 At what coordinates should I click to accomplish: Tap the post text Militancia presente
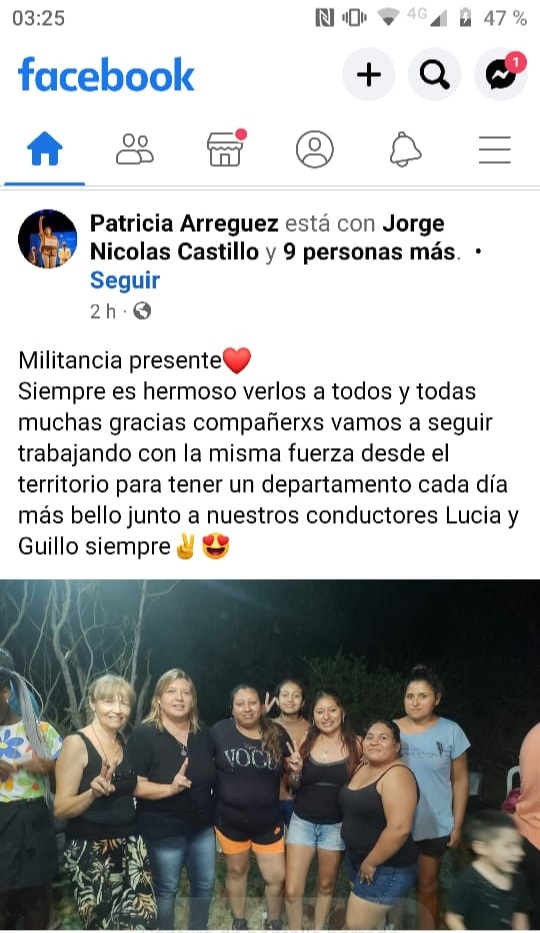(120, 361)
